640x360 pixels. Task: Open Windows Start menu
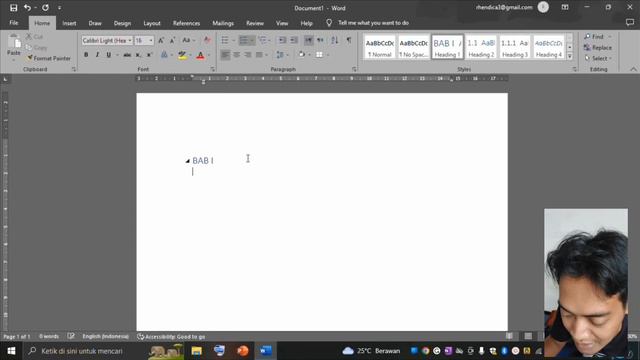(x=11, y=351)
